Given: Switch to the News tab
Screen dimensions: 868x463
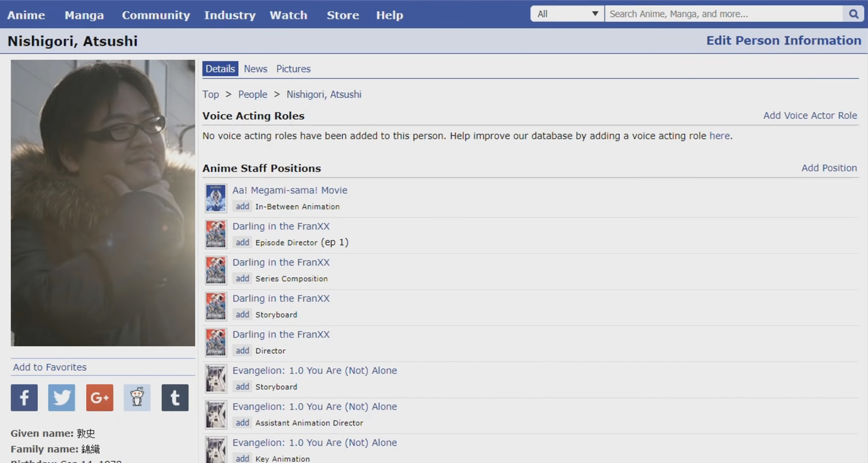Looking at the screenshot, I should pyautogui.click(x=255, y=69).
